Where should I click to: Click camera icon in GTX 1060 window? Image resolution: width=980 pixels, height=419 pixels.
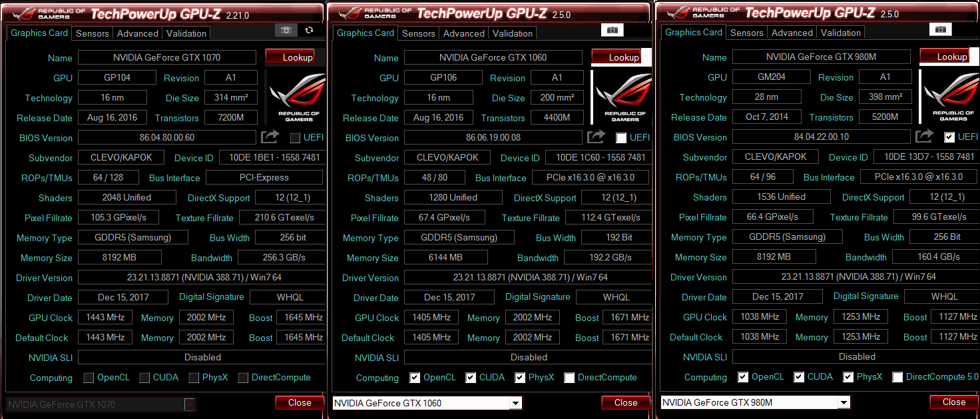tap(612, 30)
